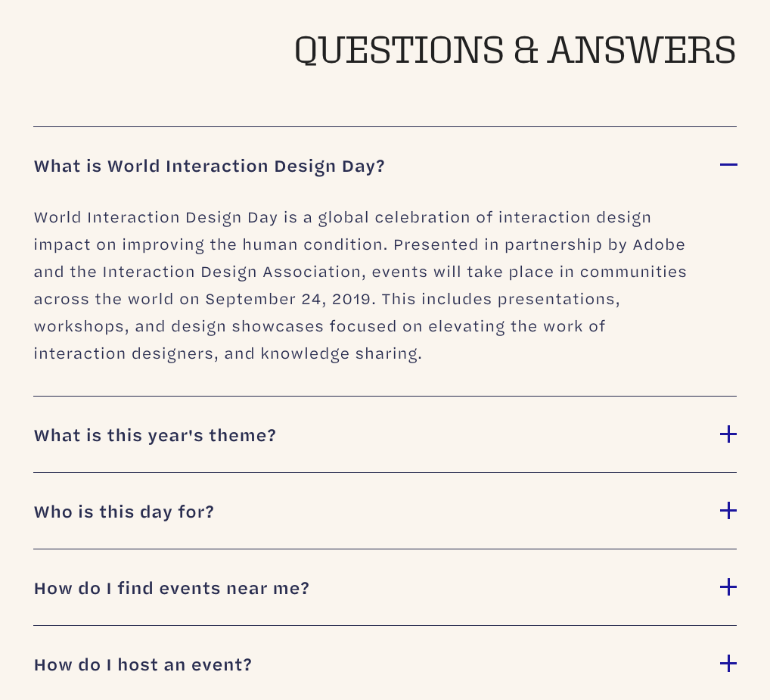Expand the "What is this year's theme?" question
Image resolution: width=770 pixels, height=700 pixels.
tap(155, 436)
